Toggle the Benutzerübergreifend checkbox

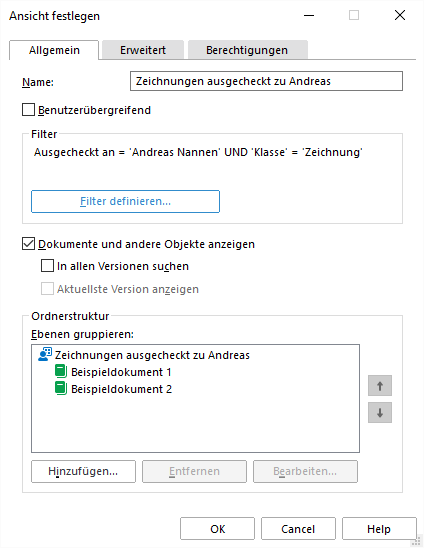point(28,109)
